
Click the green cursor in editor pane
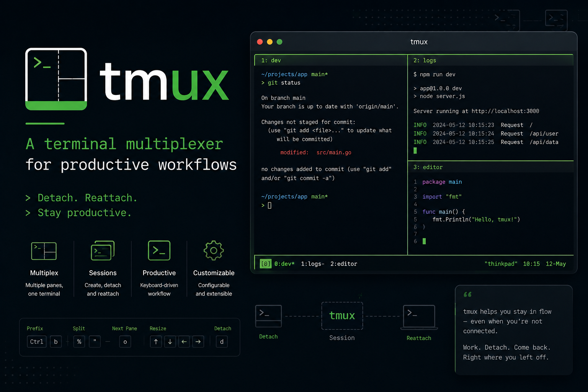[x=424, y=241]
